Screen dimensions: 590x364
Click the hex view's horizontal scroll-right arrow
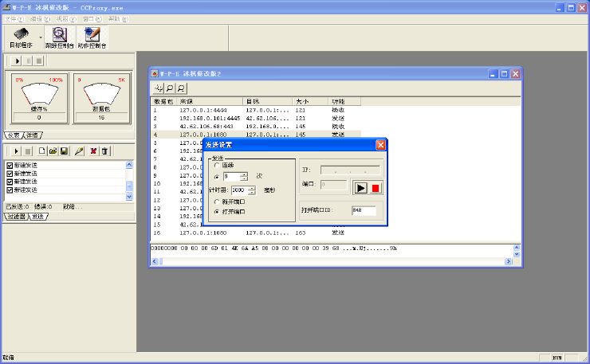509,261
